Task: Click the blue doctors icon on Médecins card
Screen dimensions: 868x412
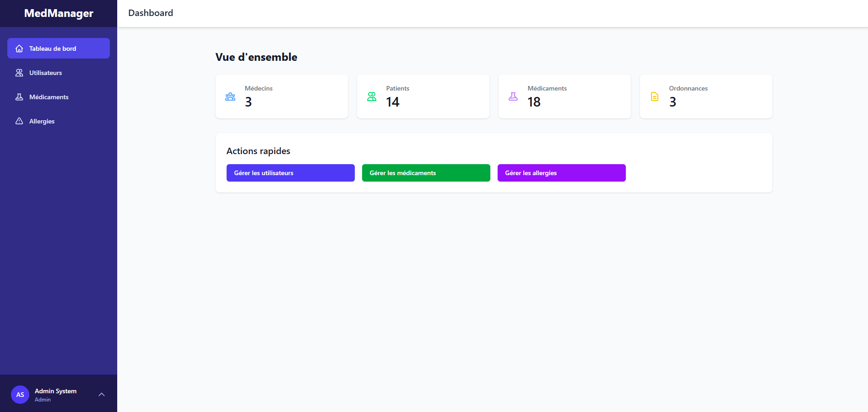Action: tap(230, 96)
